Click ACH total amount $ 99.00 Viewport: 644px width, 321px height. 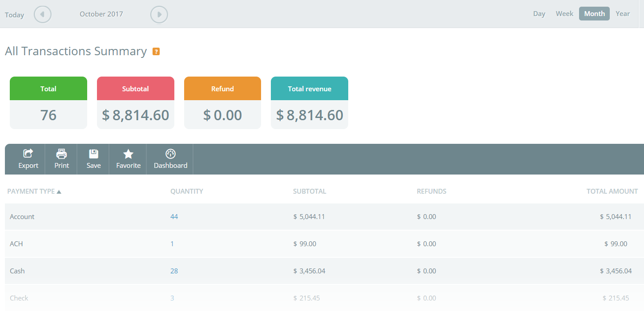tap(616, 244)
